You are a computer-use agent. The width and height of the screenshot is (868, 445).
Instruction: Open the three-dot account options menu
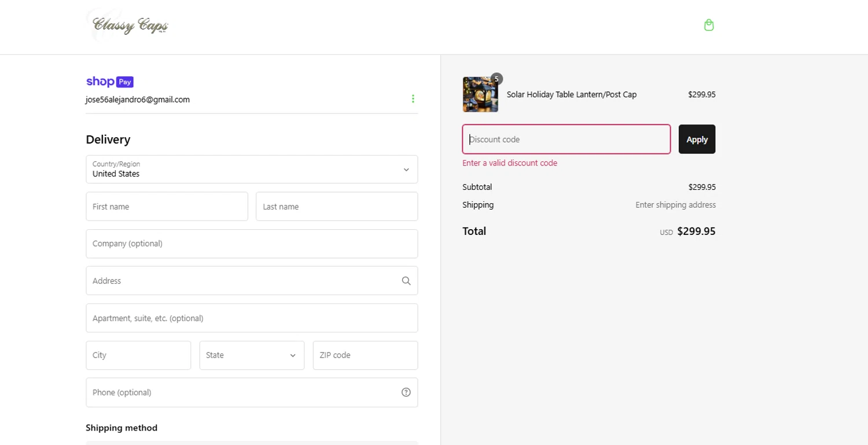413,99
